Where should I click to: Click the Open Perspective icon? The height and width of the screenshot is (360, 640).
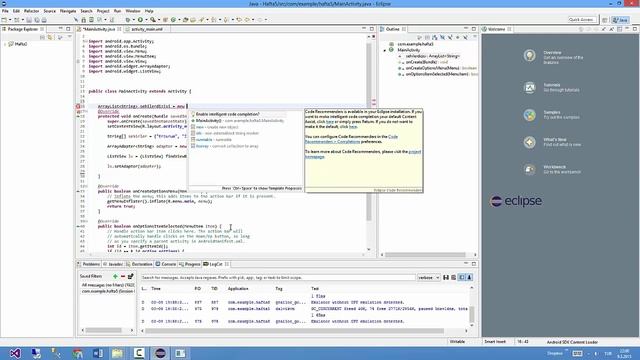coord(605,20)
